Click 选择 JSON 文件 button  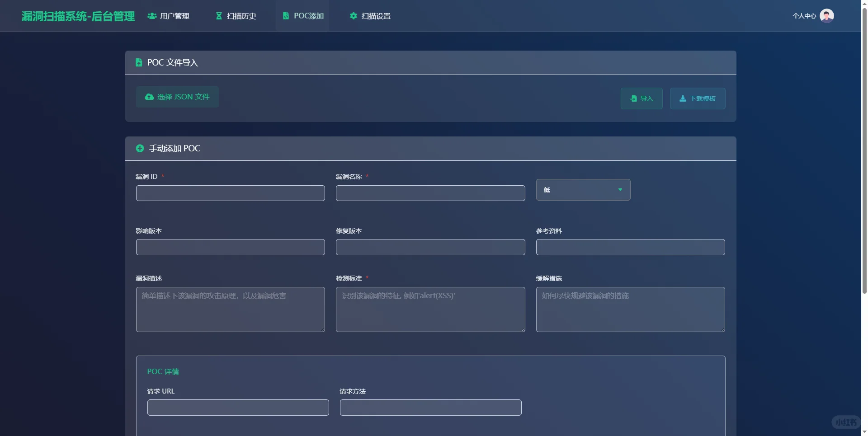click(177, 97)
